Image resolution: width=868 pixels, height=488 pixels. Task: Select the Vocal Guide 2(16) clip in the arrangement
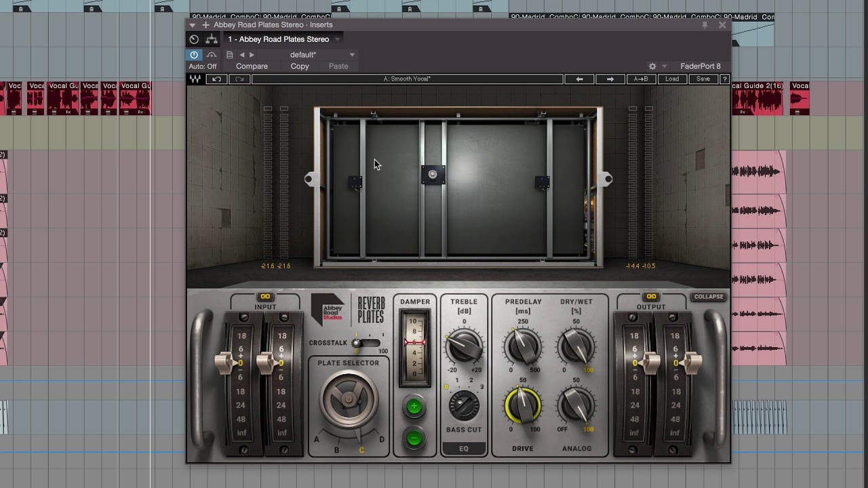[757, 98]
